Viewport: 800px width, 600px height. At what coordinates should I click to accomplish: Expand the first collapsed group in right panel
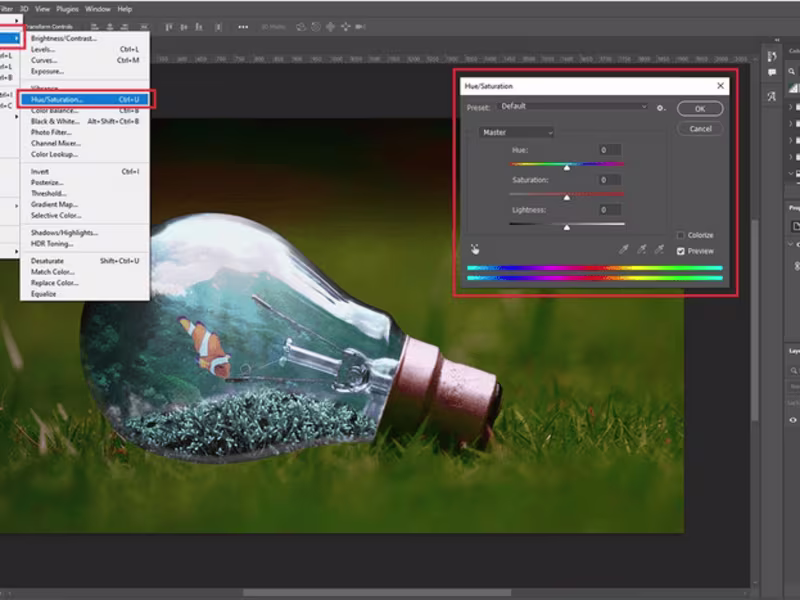[x=791, y=107]
